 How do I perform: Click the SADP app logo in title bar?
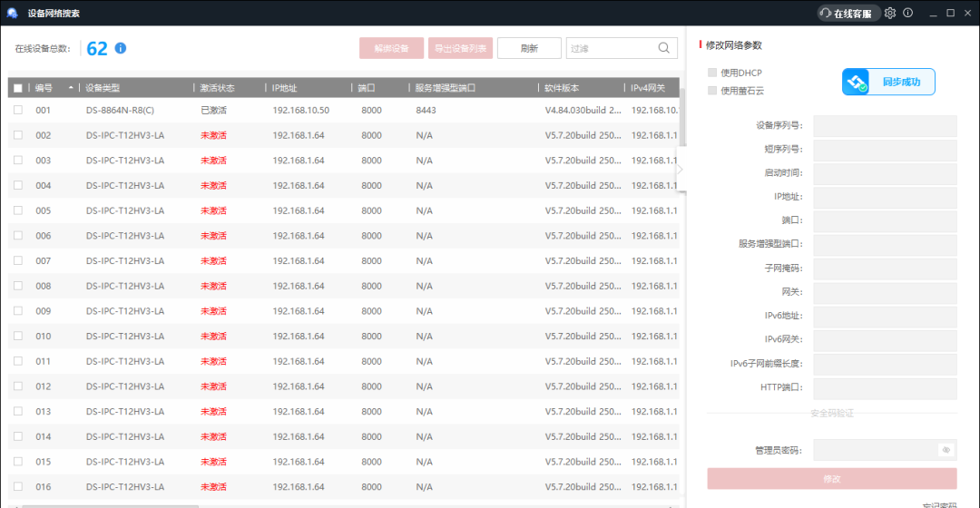click(x=12, y=13)
